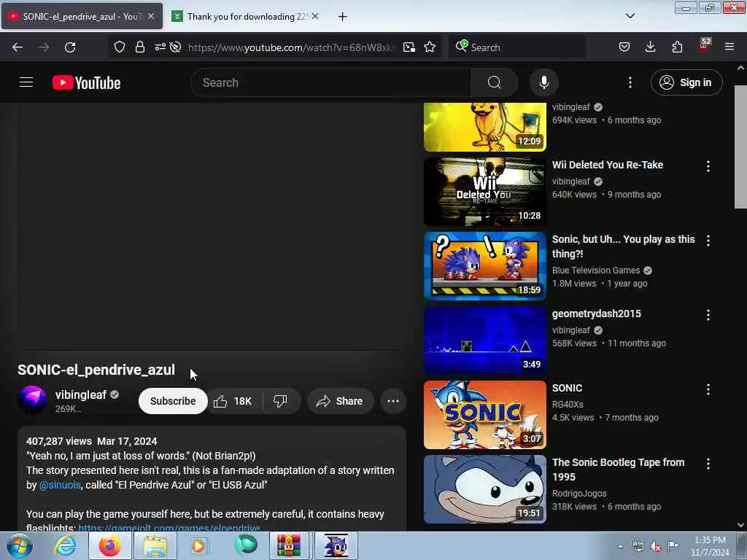The width and height of the screenshot is (747, 560).
Task: Open Firefox tracking protection shield
Action: coord(120,47)
